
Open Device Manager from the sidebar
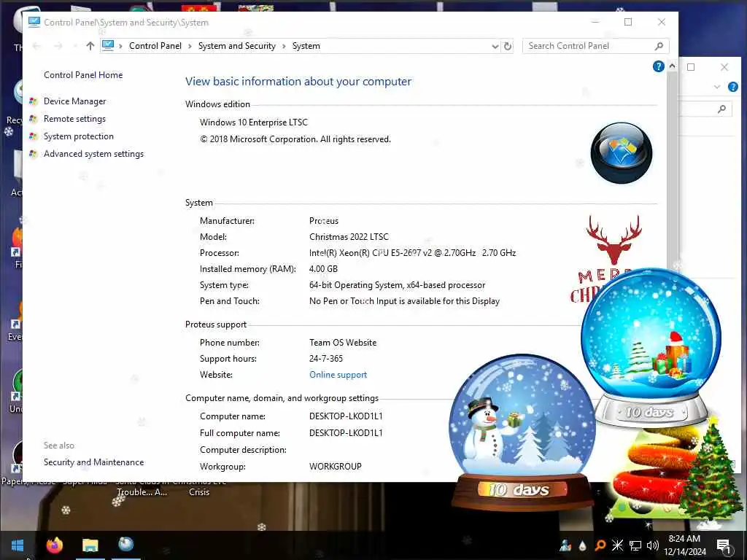click(x=75, y=101)
